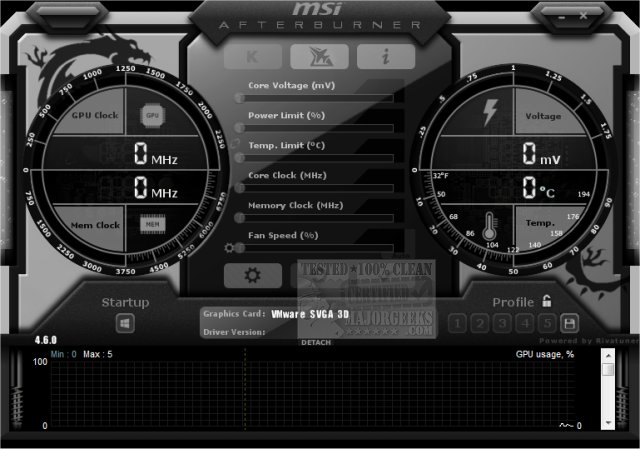Click the graph scrollbar thumb
The height and width of the screenshot is (449, 640).
point(608,369)
